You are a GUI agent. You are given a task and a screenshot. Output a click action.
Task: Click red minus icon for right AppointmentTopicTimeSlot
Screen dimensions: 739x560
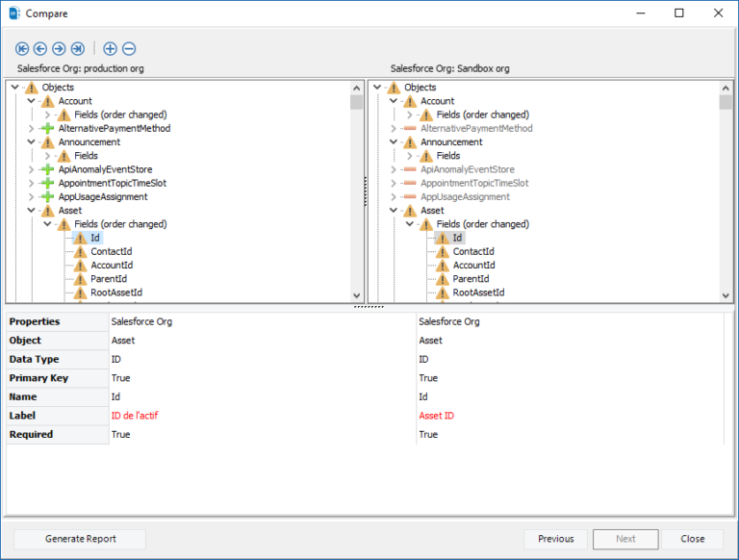410,183
